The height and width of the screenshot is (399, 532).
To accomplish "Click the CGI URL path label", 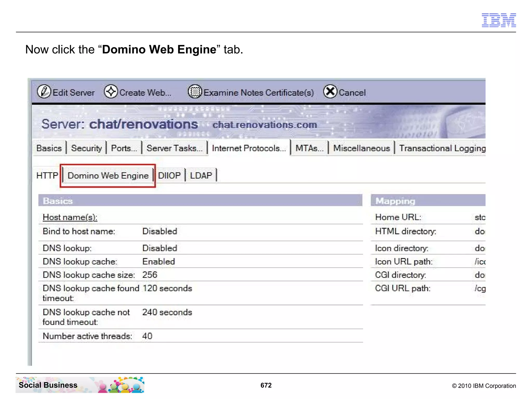I will click(x=403, y=288).
